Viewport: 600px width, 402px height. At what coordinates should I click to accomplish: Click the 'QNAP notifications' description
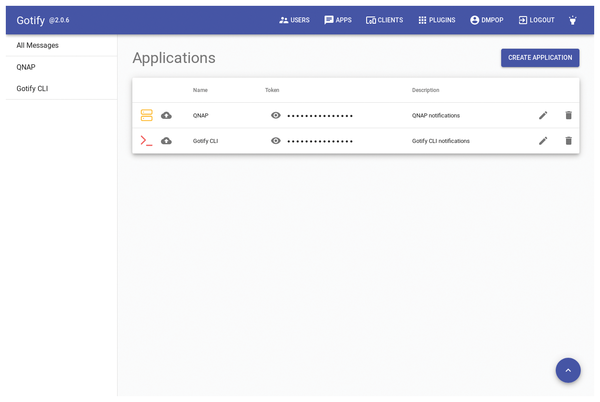pos(436,115)
